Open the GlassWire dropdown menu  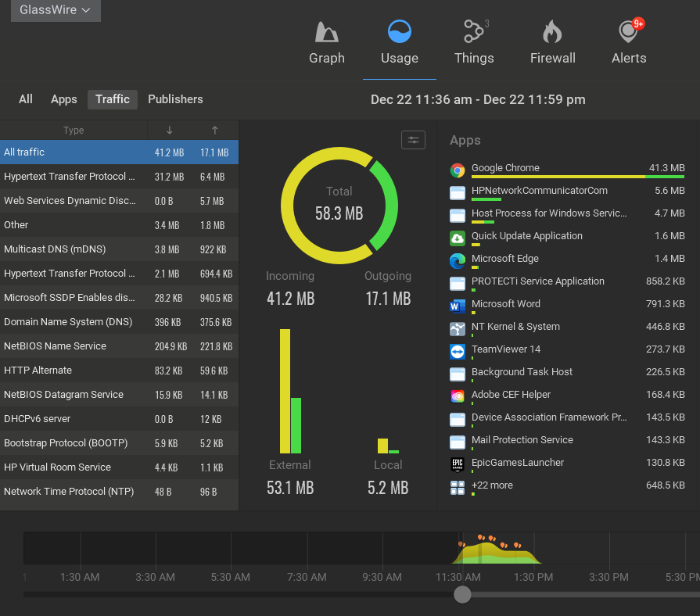point(56,10)
